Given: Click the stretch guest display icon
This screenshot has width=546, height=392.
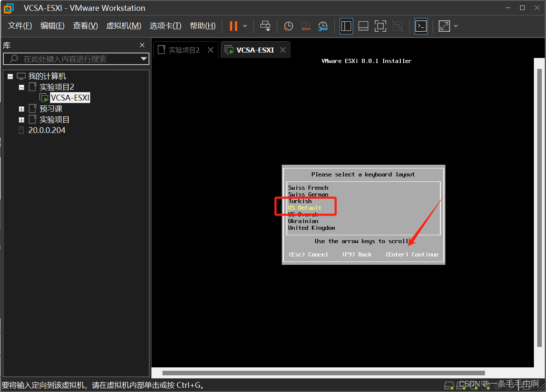Looking at the screenshot, I should tap(445, 26).
